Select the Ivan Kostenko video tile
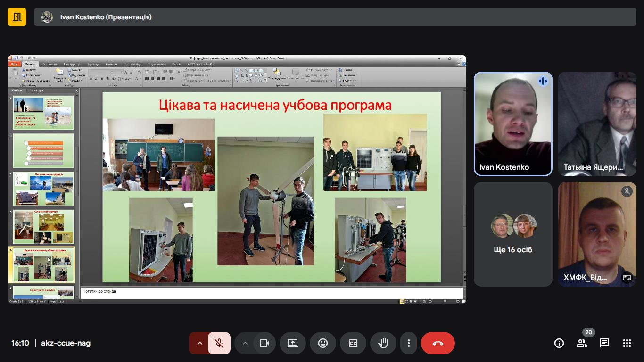The image size is (644, 362). [513, 124]
